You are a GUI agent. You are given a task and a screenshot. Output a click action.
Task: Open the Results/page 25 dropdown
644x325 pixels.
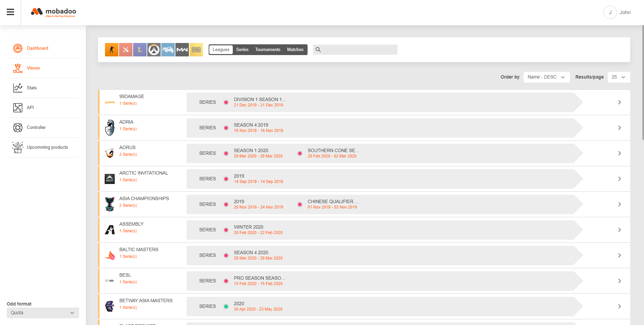pyautogui.click(x=619, y=77)
